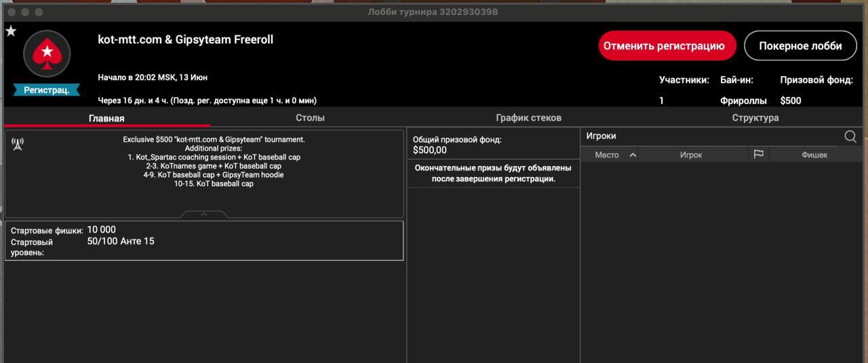Click the Бай-ин value Фрироллы
The image size is (868, 363).
click(x=743, y=101)
